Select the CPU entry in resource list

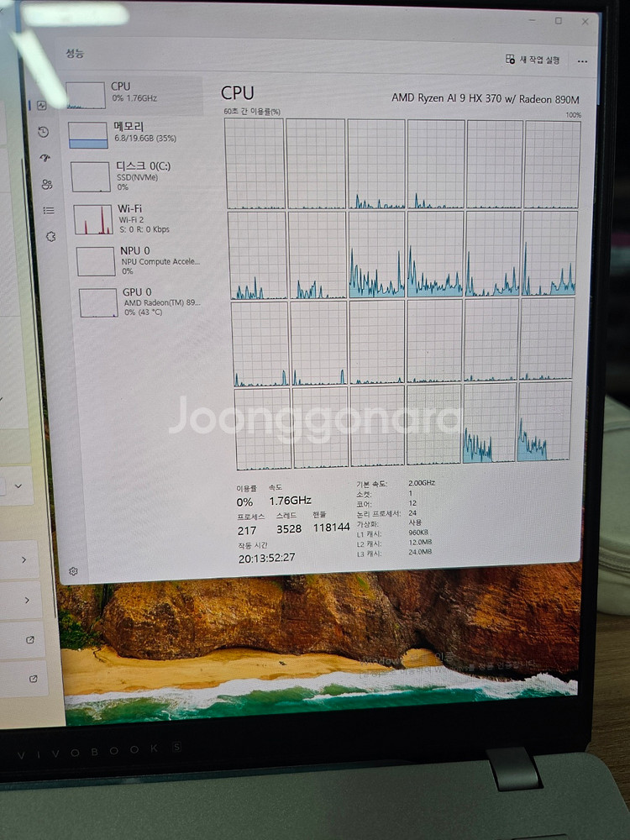pos(134,94)
